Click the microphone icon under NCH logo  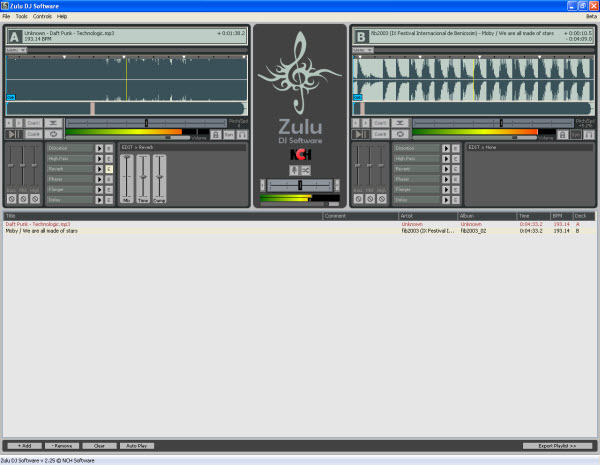pyautogui.click(x=294, y=170)
